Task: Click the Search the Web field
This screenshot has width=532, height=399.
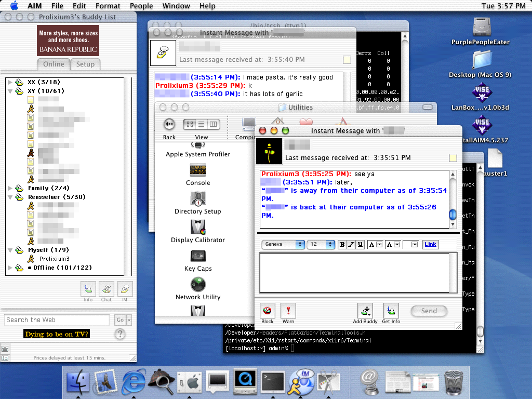Action: [x=57, y=320]
